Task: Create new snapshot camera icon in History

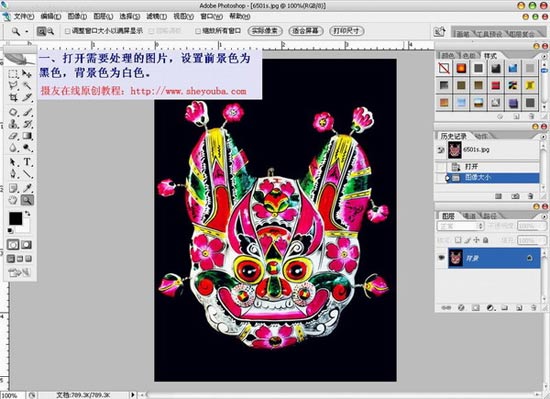Action: pos(515,196)
